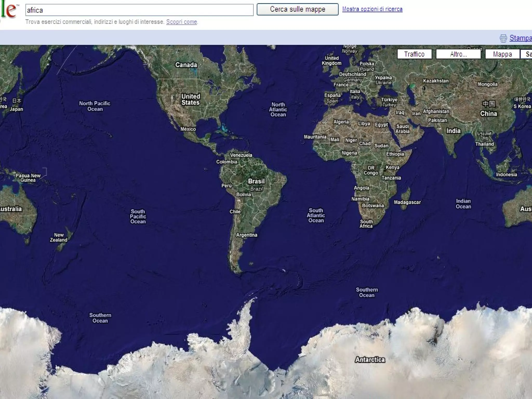Click the India label on map
The image size is (532, 399).
tap(453, 131)
